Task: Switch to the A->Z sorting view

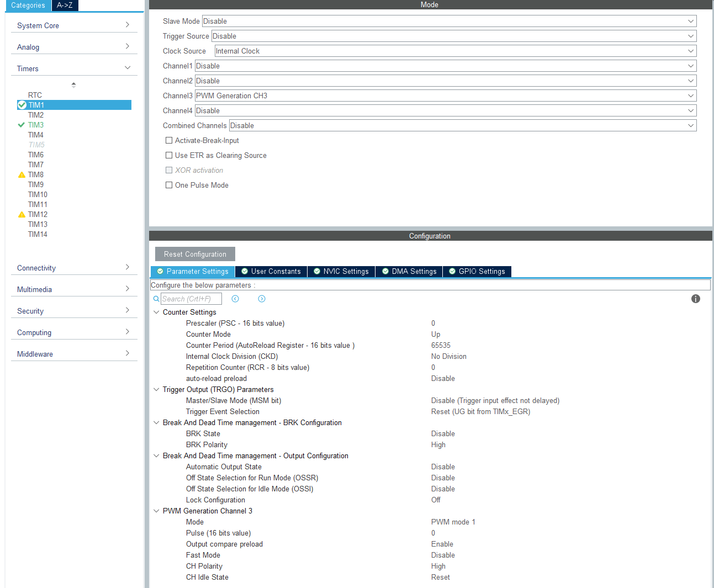Action: 65,5
